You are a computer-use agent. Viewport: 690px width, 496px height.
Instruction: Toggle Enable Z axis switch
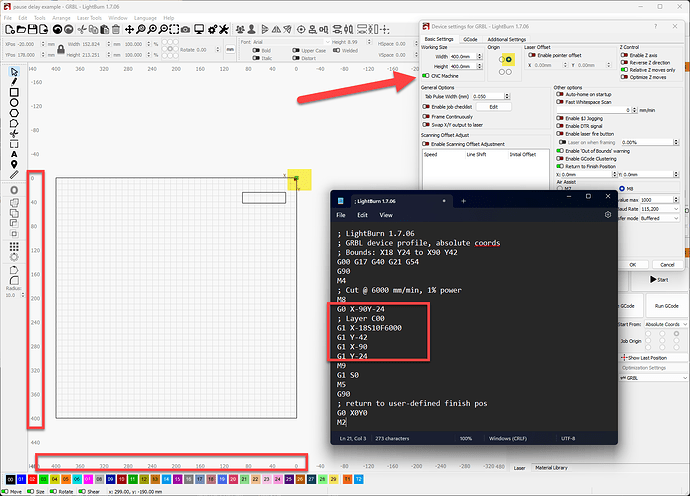(x=624, y=55)
